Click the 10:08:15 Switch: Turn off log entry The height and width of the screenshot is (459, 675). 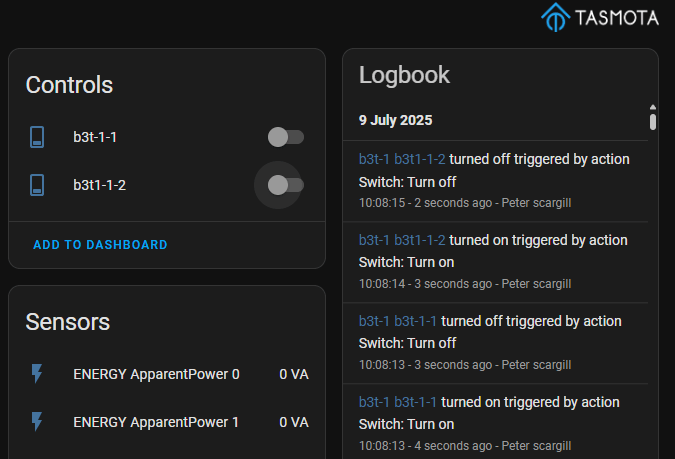(407, 182)
